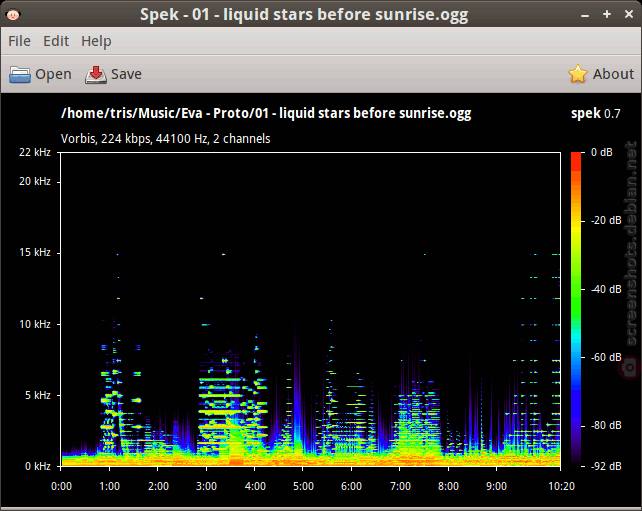This screenshot has width=642, height=511.
Task: Maximize the Spek window
Action: (x=607, y=14)
